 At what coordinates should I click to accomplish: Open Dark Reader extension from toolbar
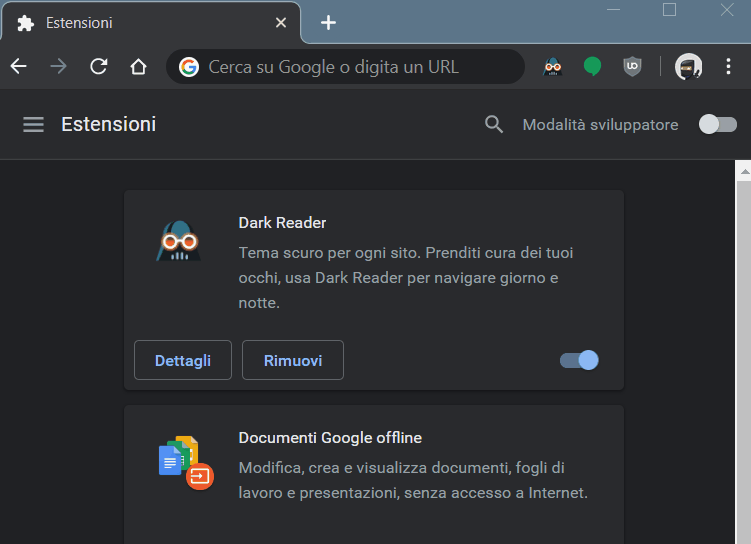coord(553,67)
